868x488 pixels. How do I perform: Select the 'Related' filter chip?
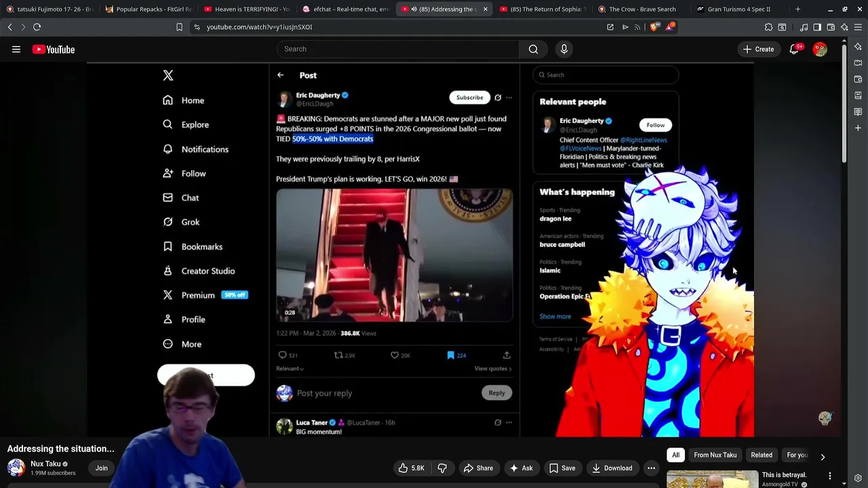(762, 455)
